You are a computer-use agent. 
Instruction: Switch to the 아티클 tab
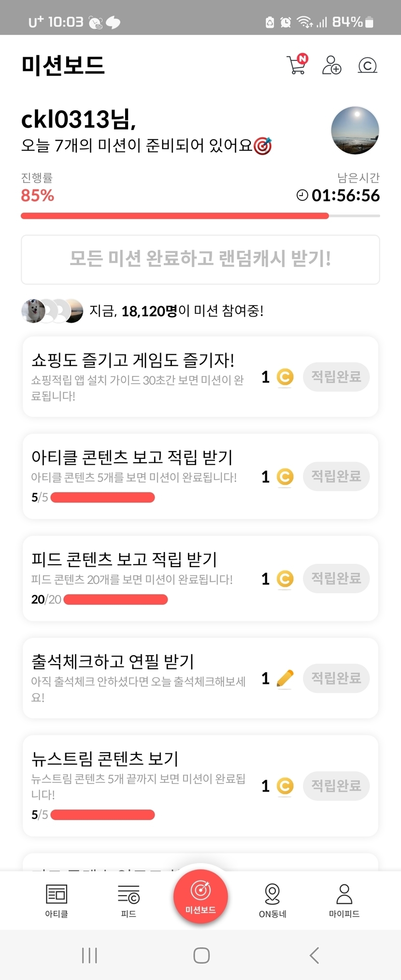(57, 901)
